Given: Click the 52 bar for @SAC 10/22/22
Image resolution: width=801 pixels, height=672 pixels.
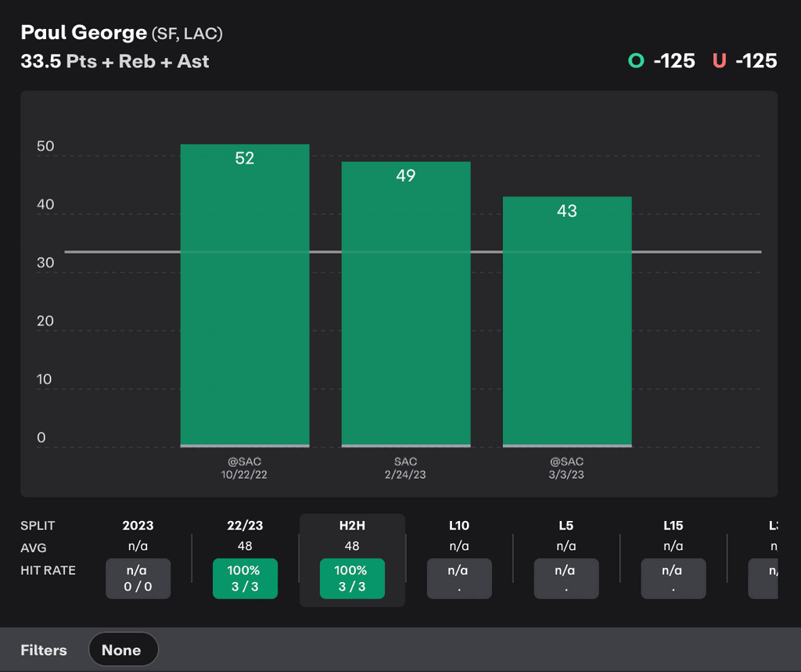Looking at the screenshot, I should coord(245,296).
